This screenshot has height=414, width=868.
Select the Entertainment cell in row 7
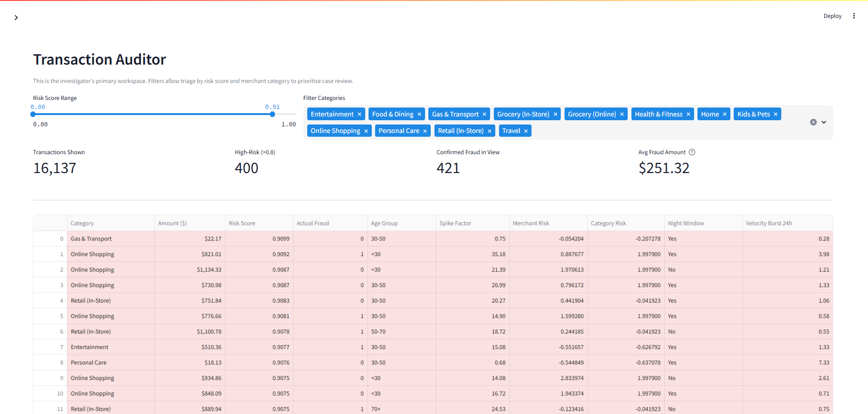[111, 347]
